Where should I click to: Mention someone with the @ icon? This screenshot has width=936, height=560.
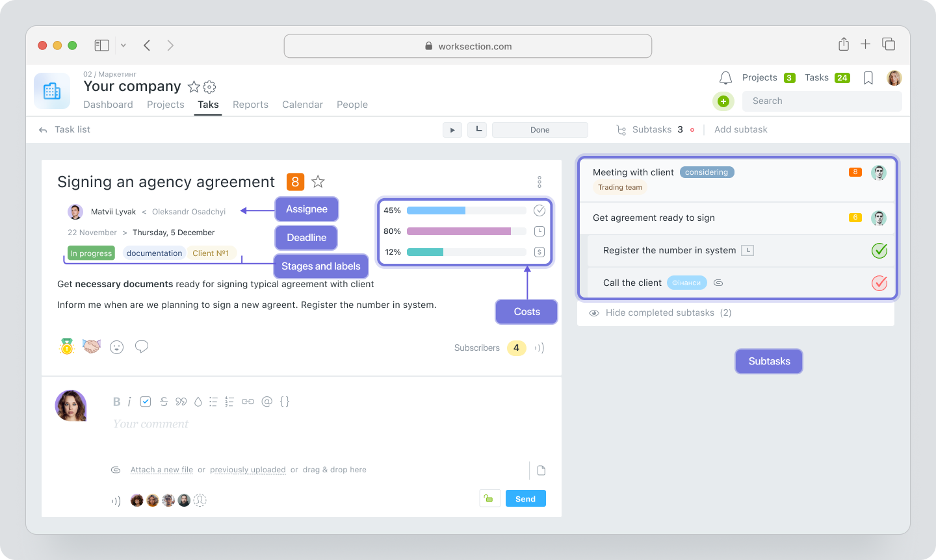click(x=267, y=401)
